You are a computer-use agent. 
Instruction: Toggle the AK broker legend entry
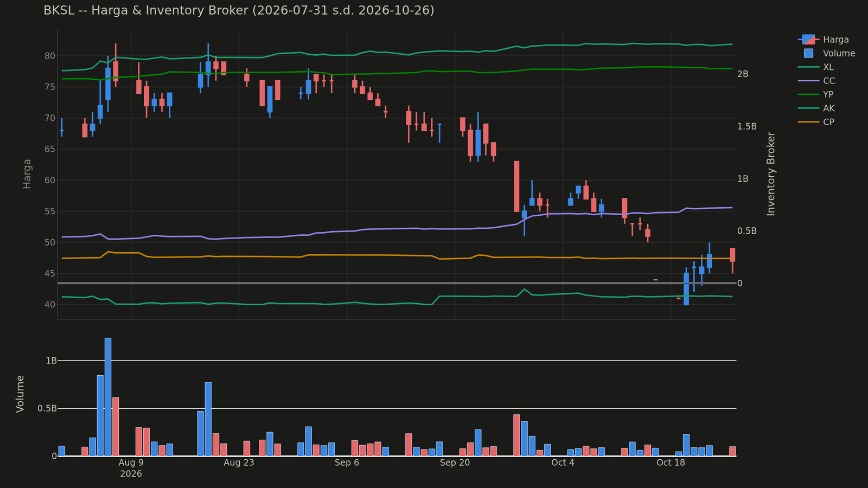(816, 108)
